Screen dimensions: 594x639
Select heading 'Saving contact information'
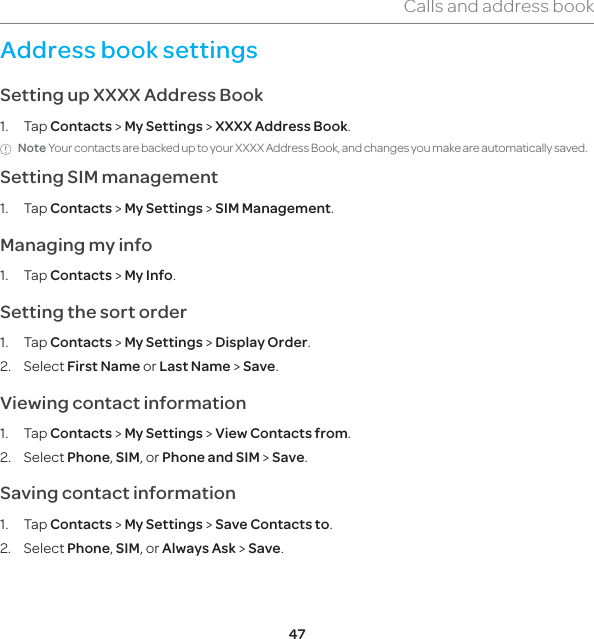click(118, 494)
